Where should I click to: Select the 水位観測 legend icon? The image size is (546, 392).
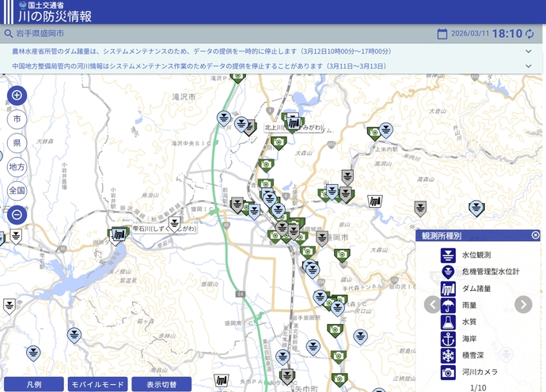click(449, 254)
